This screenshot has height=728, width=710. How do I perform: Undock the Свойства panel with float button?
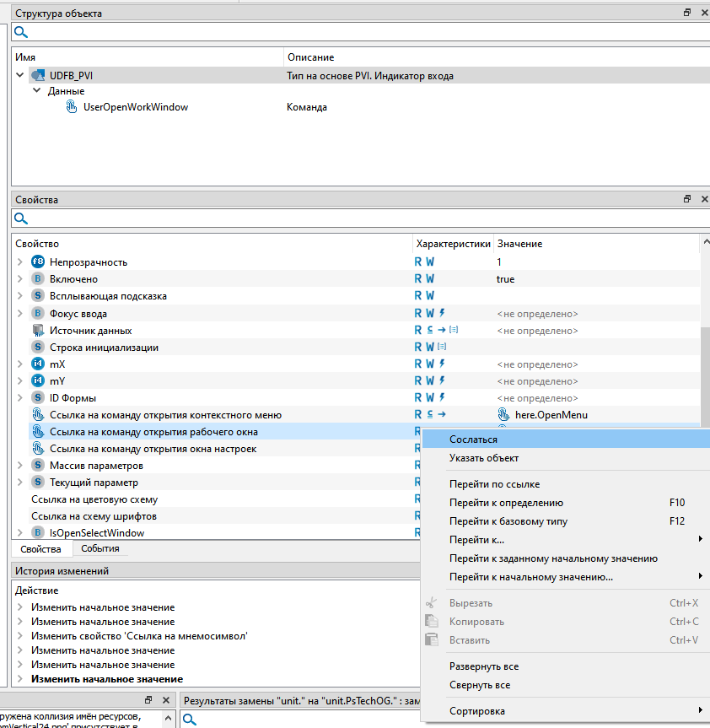tap(687, 200)
